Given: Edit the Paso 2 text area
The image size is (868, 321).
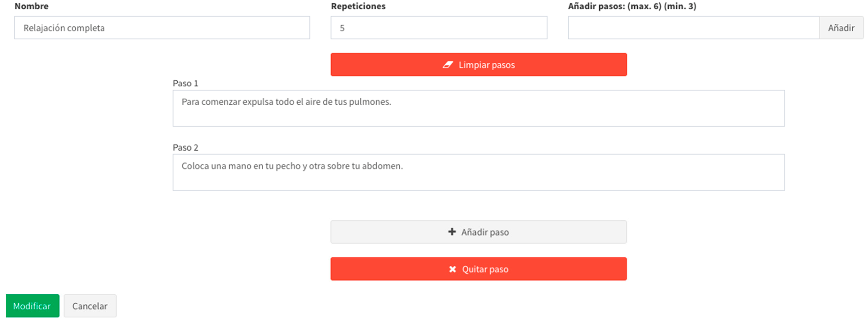Looking at the screenshot, I should pyautogui.click(x=478, y=172).
